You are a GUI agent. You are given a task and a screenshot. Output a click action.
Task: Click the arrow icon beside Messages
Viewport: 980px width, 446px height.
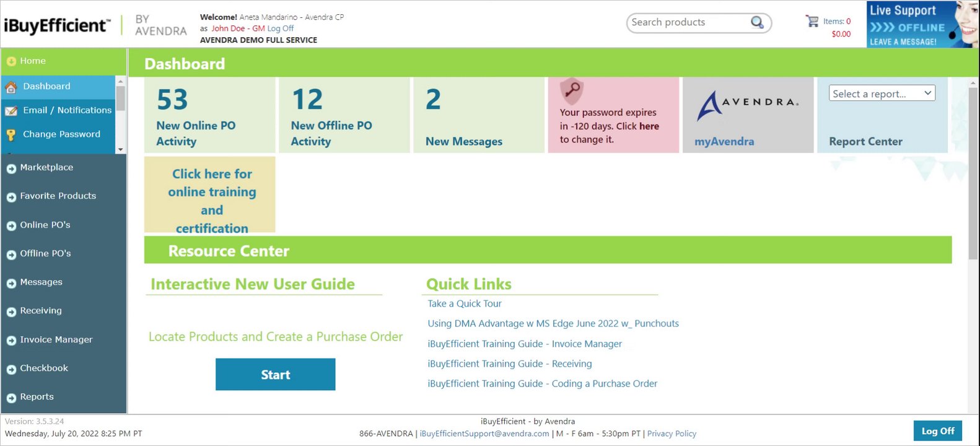click(11, 283)
